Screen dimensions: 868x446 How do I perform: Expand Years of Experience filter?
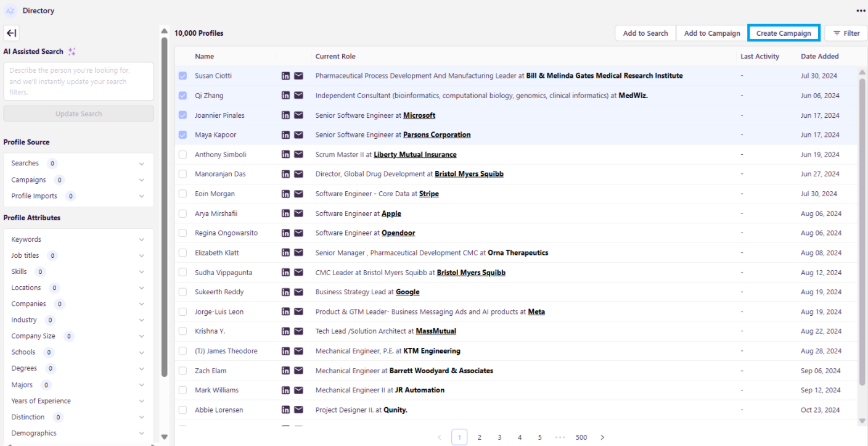tap(78, 401)
